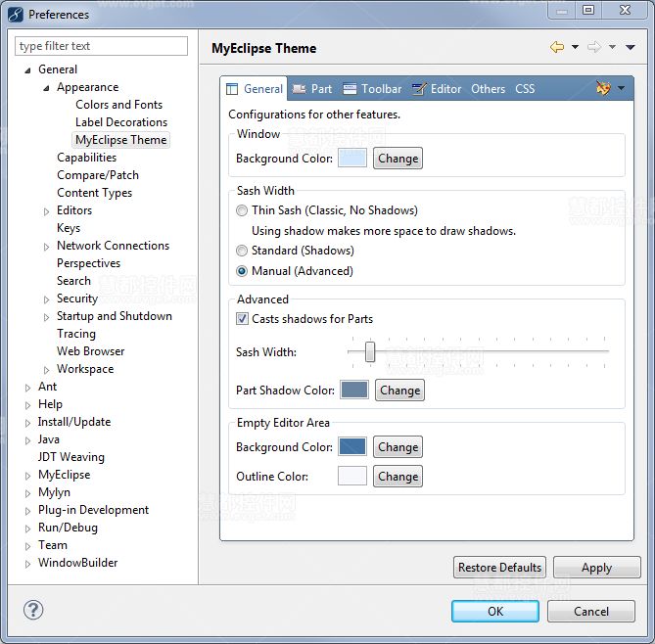Viewport: 655px width, 644px height.
Task: Click Change for Part Shadow Color
Action: tap(399, 391)
